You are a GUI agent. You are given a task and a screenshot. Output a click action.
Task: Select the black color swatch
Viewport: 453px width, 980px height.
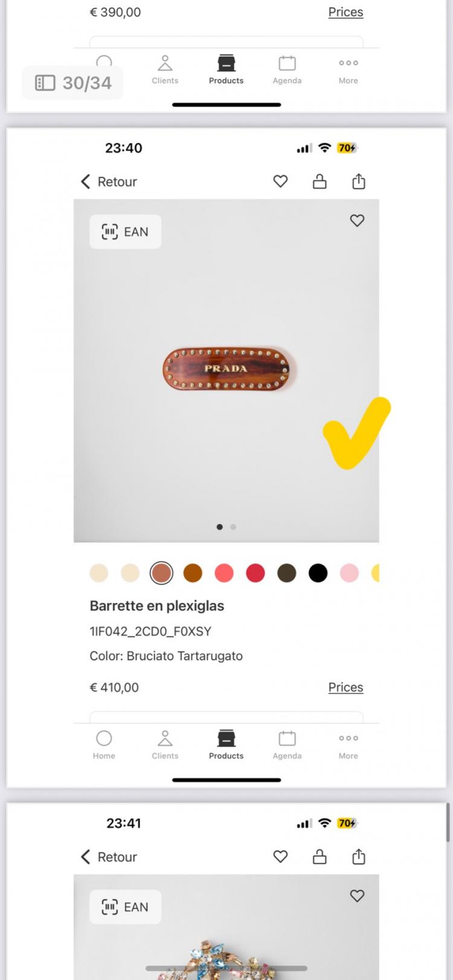coord(318,572)
